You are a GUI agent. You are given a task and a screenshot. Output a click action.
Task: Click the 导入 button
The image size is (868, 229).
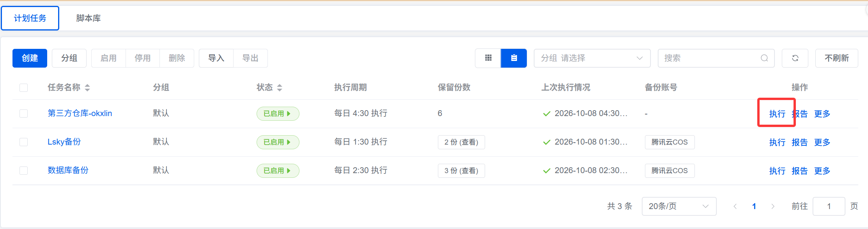click(x=216, y=58)
